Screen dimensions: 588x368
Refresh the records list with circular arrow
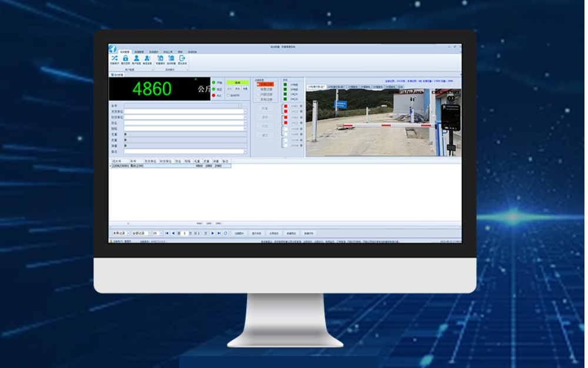click(225, 233)
